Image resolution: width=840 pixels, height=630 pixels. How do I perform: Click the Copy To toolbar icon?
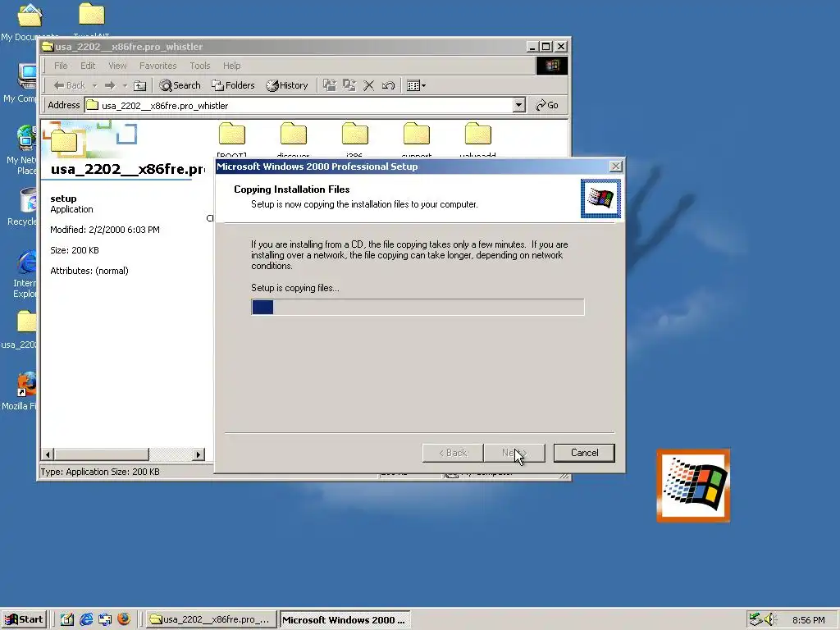point(349,85)
